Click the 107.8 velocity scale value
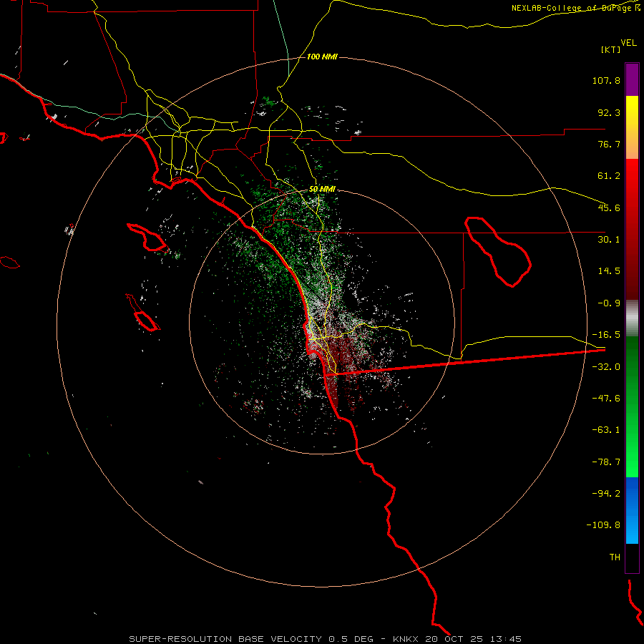Viewport: 644px width, 644px height. click(606, 80)
